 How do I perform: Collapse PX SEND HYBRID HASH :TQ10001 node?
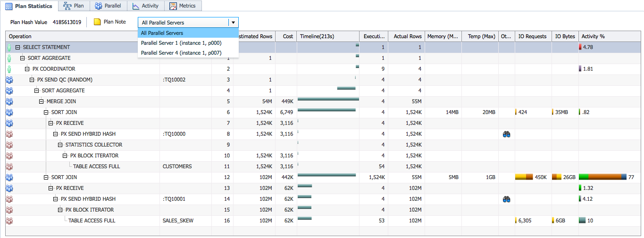click(x=56, y=199)
